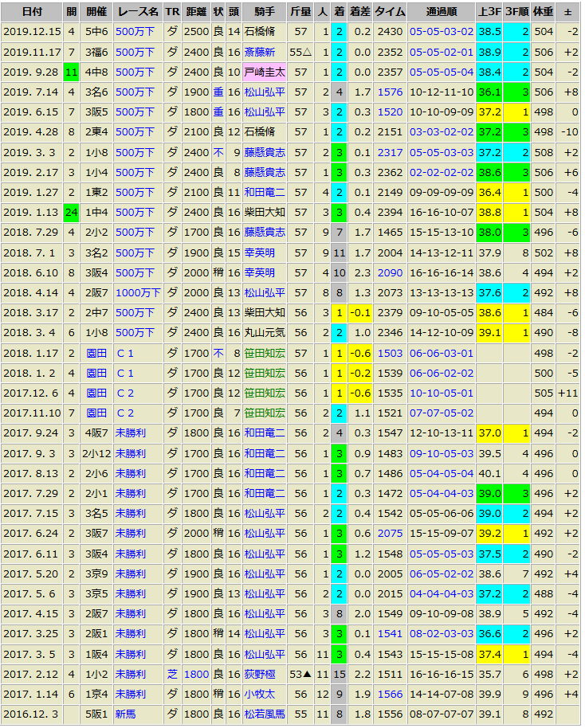Click the green 24 interval cell

(x=71, y=212)
